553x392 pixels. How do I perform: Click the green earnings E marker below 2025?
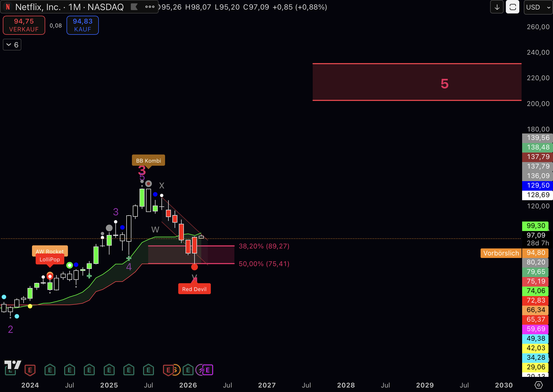109,370
